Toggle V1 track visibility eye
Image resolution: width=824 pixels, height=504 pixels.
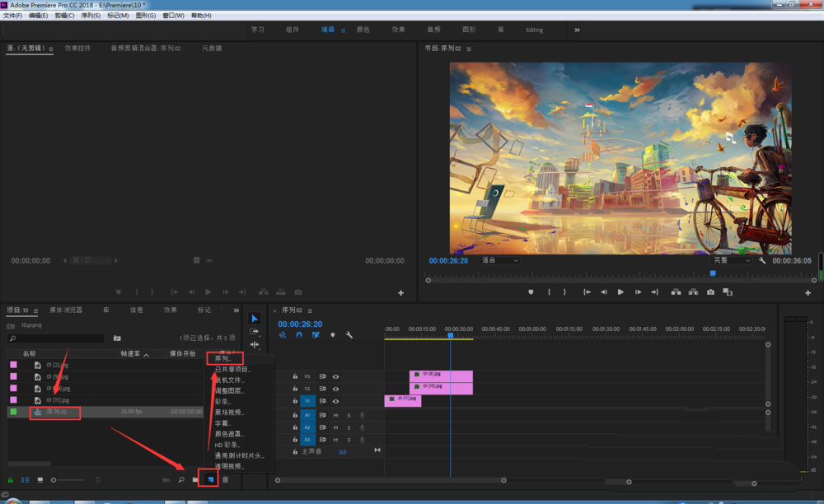click(x=335, y=401)
